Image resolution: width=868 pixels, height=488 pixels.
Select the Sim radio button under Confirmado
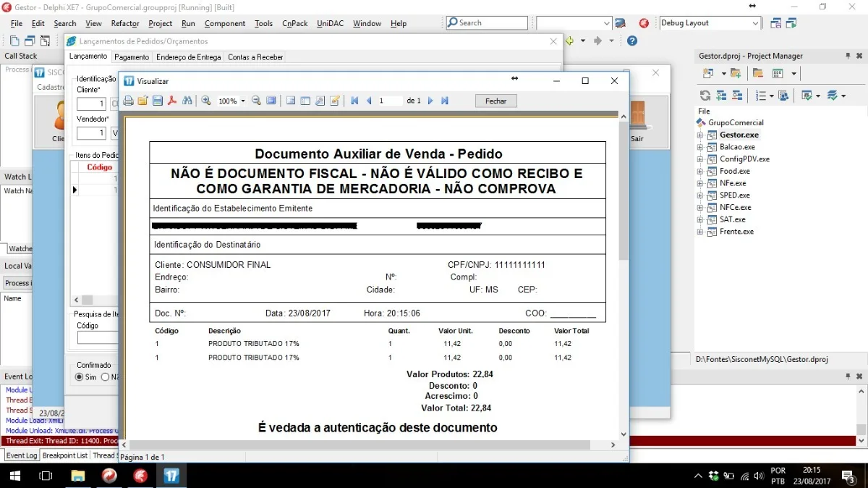coord(80,377)
